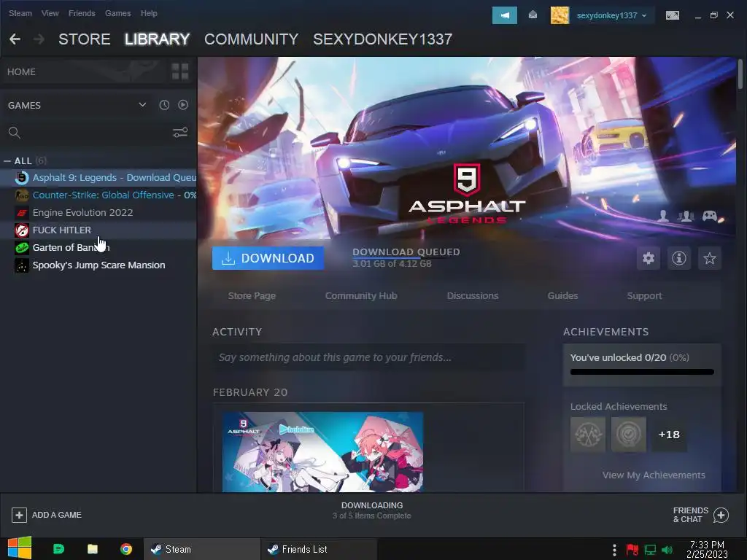Click the back navigation arrow
Image resolution: width=747 pixels, height=560 pixels.
click(x=15, y=39)
